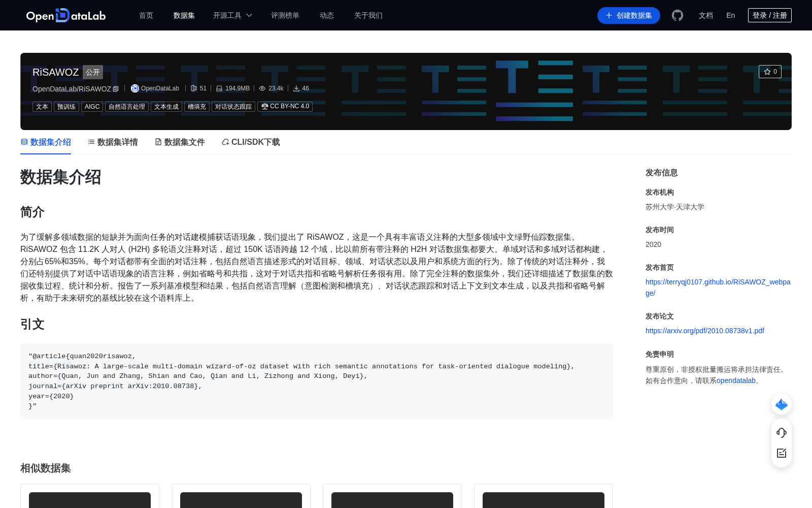Open the feedback note icon
The height and width of the screenshot is (508, 812).
782,453
